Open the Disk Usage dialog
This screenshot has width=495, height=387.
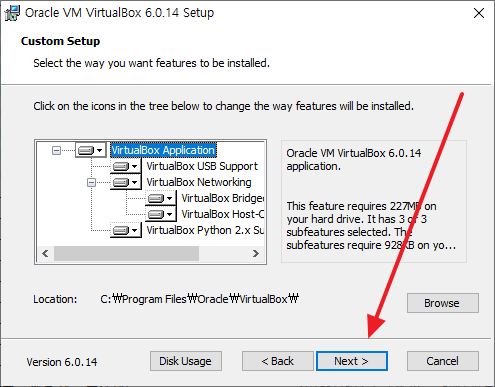click(186, 361)
